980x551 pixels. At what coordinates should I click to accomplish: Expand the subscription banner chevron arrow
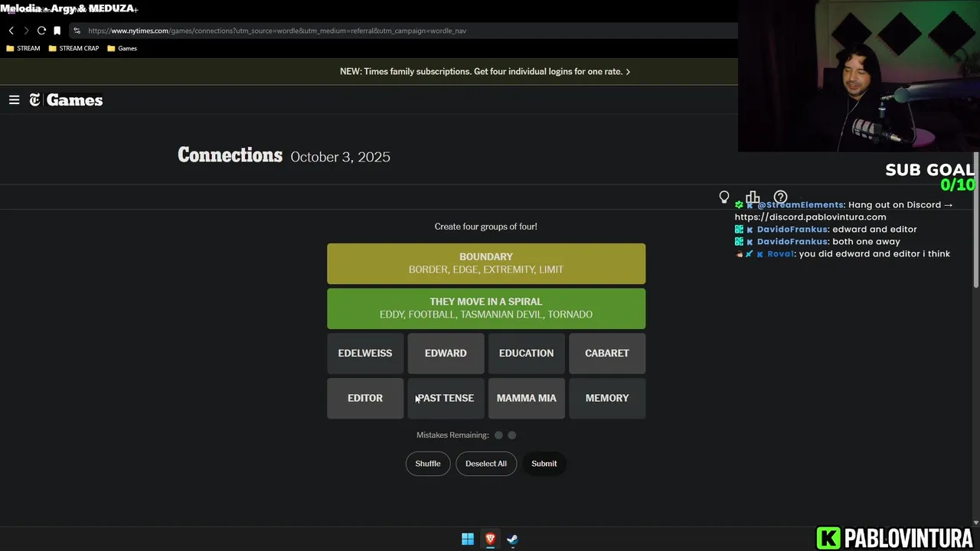coord(628,71)
